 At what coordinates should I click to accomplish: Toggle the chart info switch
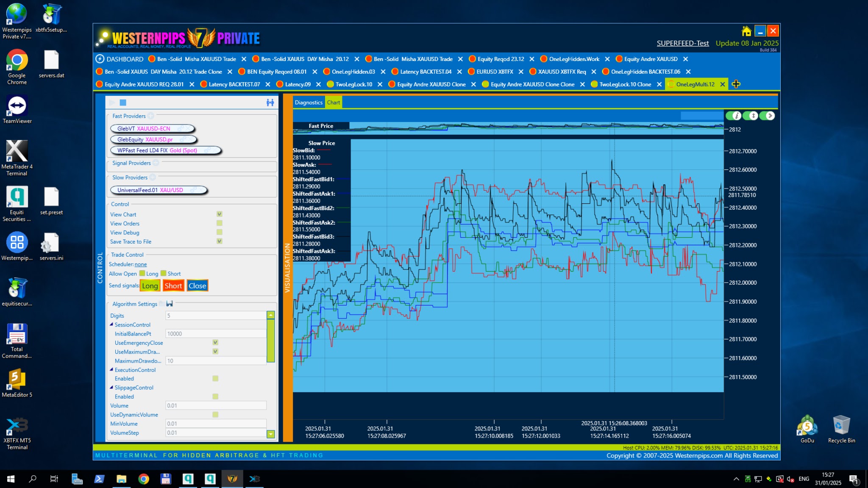(734, 116)
